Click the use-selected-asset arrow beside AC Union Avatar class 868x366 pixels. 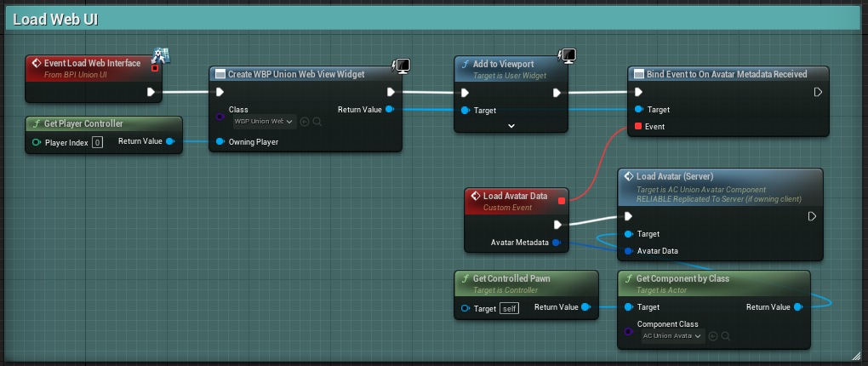tap(713, 336)
